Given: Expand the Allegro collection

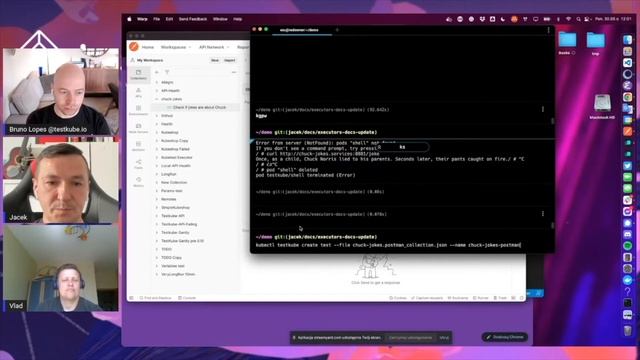Looking at the screenshot, I should pos(157,82).
